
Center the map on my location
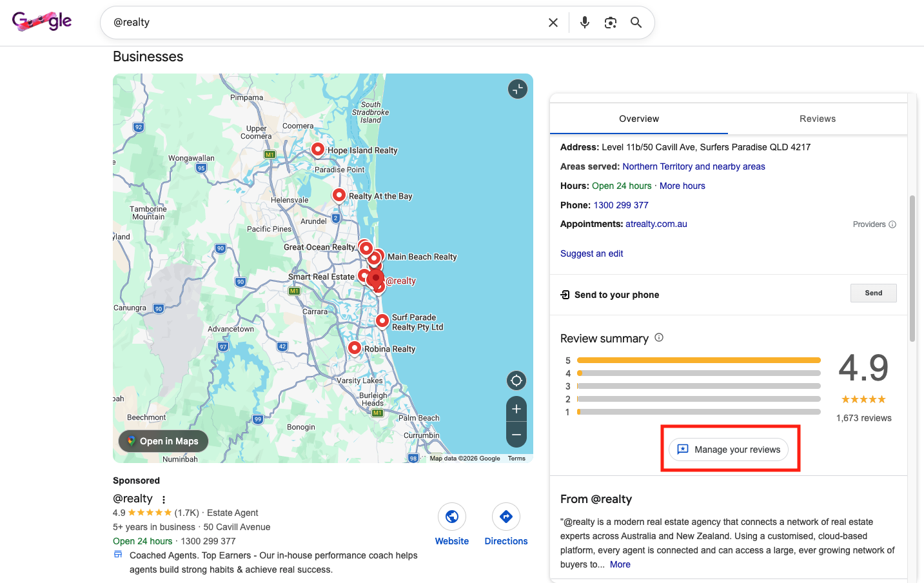[x=516, y=380]
